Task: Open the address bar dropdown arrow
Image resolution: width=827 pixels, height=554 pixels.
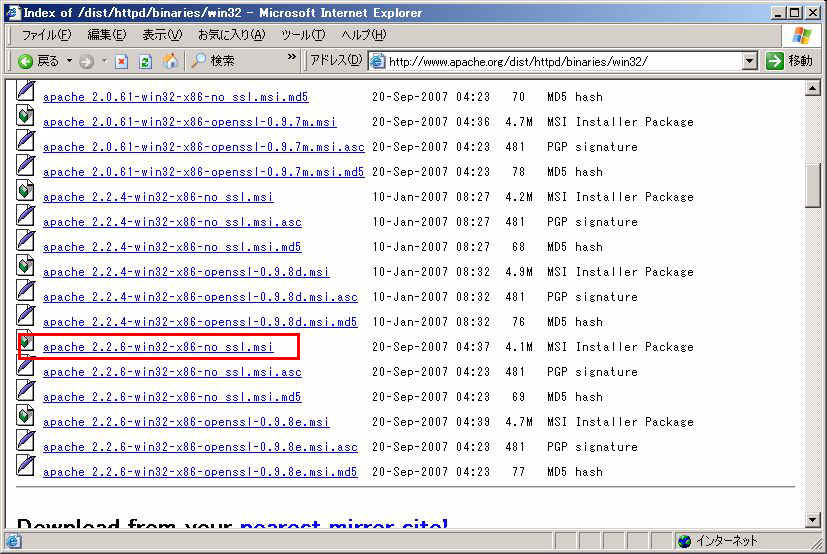Action: pyautogui.click(x=749, y=61)
